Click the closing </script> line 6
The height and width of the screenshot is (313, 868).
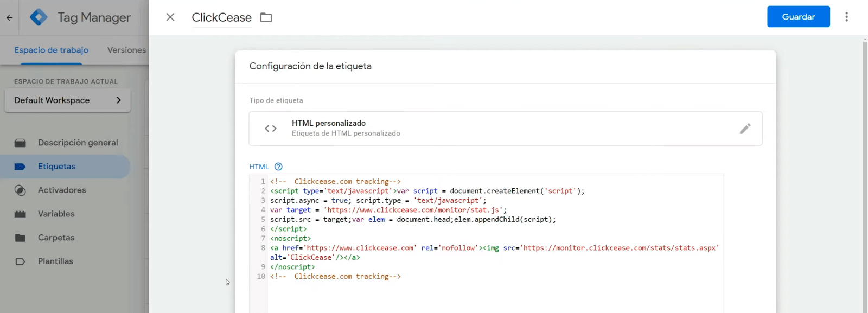pyautogui.click(x=288, y=229)
